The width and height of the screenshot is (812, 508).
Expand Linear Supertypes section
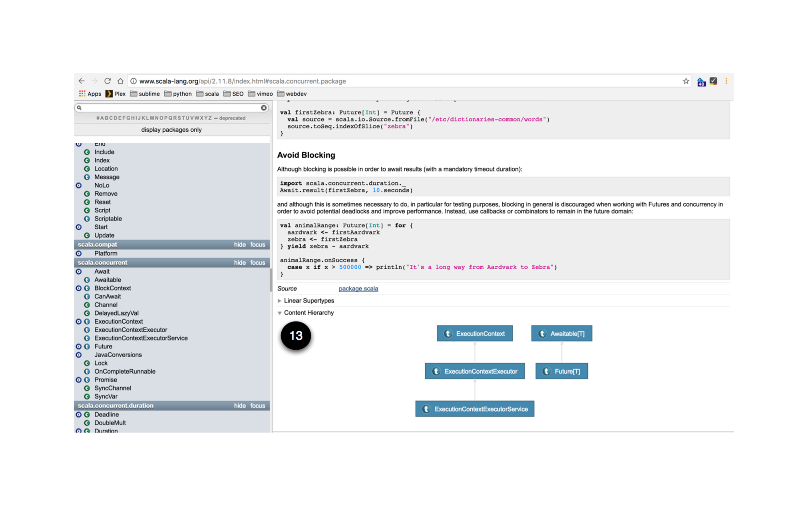point(308,301)
